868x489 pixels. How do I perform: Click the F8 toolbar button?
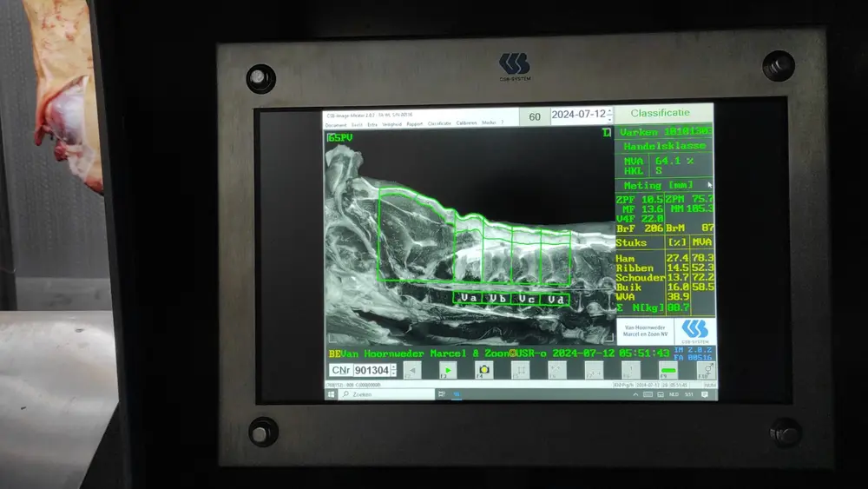click(630, 370)
